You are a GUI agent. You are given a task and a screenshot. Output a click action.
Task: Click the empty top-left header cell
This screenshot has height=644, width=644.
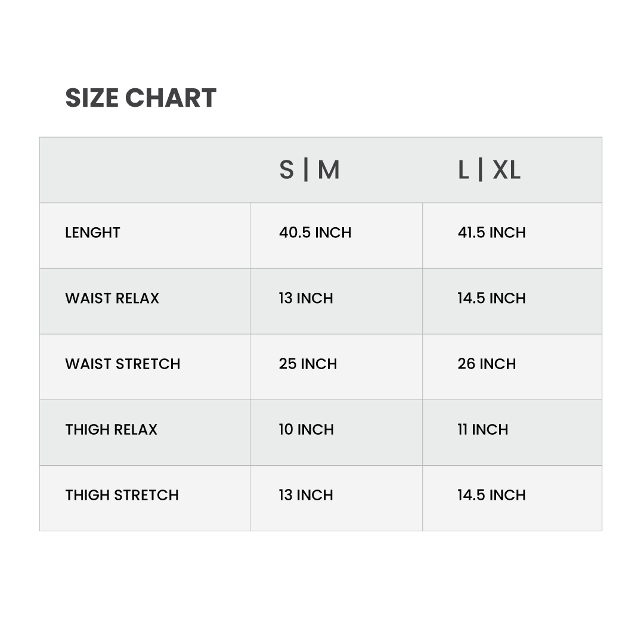point(144,170)
